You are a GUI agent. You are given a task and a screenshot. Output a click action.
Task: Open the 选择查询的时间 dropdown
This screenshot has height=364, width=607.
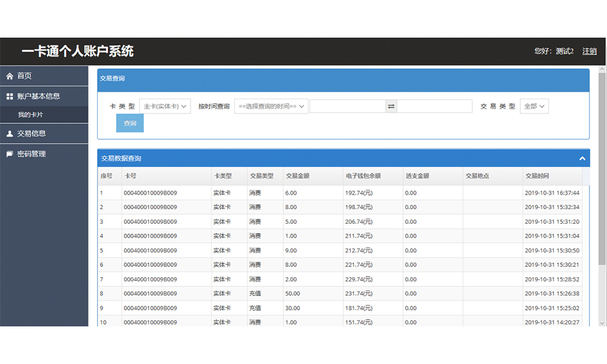tap(271, 106)
